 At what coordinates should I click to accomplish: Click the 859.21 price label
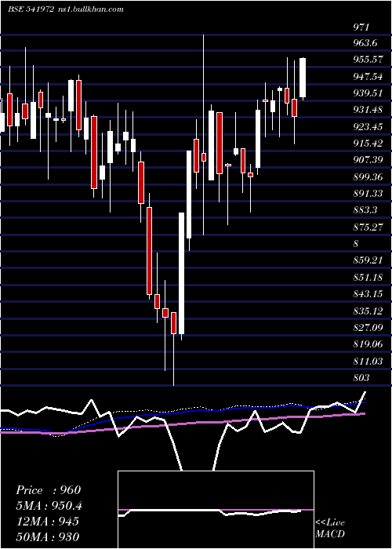tap(368, 260)
